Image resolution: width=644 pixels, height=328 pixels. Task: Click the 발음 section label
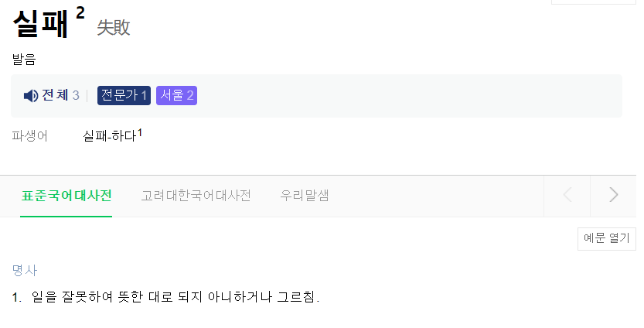pyautogui.click(x=24, y=60)
